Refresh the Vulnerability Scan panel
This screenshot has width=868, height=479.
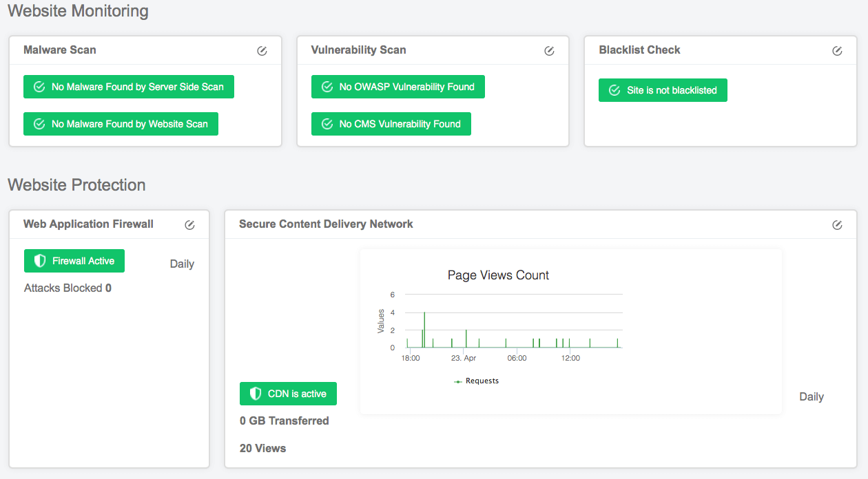point(549,50)
